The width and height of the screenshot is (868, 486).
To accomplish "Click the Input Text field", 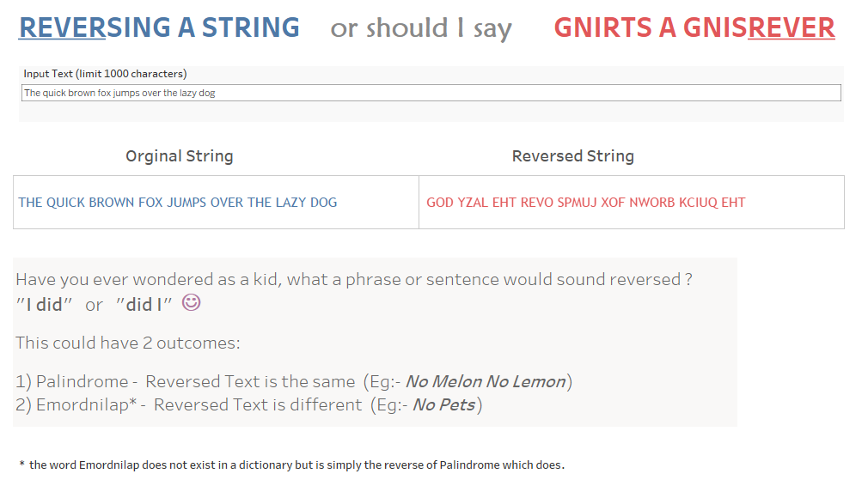I will point(431,93).
